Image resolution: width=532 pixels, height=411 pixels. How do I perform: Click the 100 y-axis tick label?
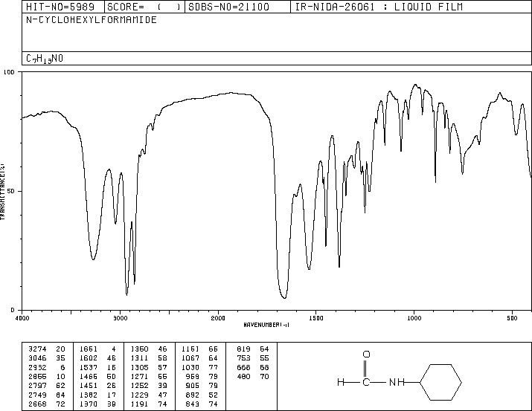click(x=9, y=72)
